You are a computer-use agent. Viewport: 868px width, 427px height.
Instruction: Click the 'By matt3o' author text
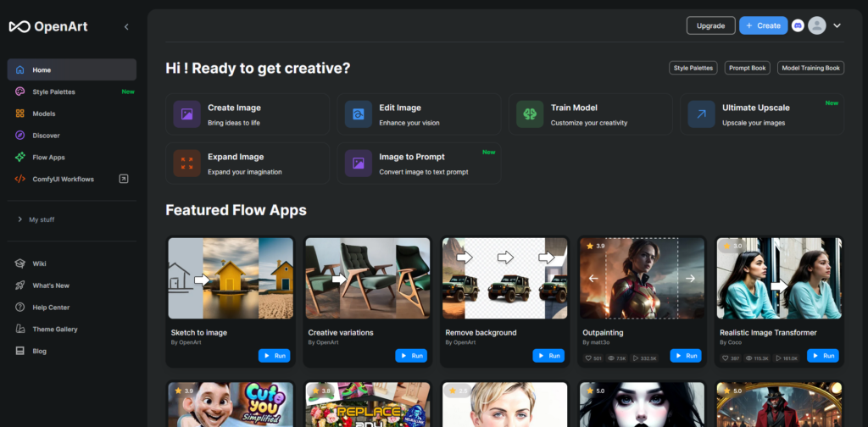click(596, 342)
